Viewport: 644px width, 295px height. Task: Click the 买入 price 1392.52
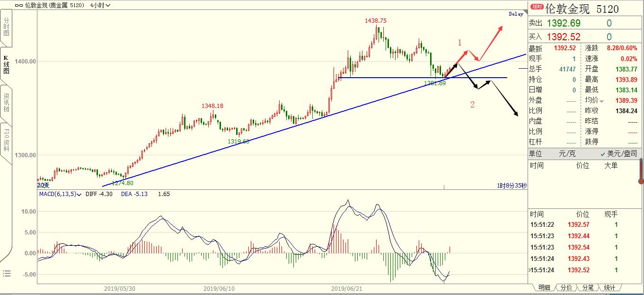pyautogui.click(x=564, y=36)
